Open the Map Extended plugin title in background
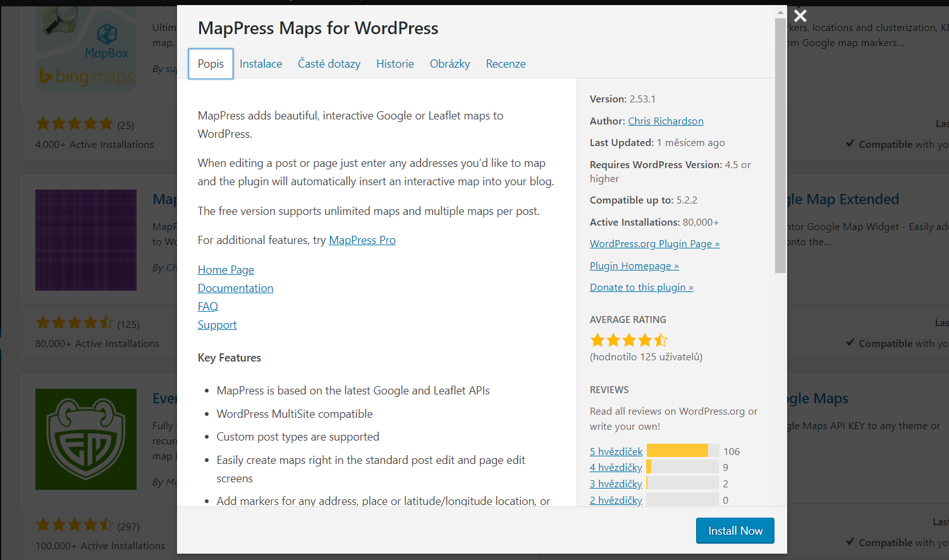 tap(843, 200)
